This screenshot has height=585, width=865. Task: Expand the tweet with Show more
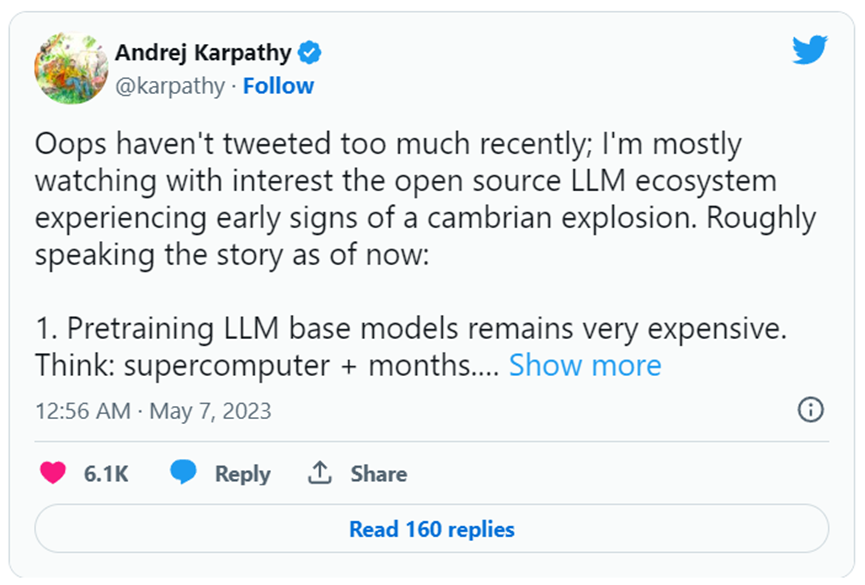tap(585, 365)
